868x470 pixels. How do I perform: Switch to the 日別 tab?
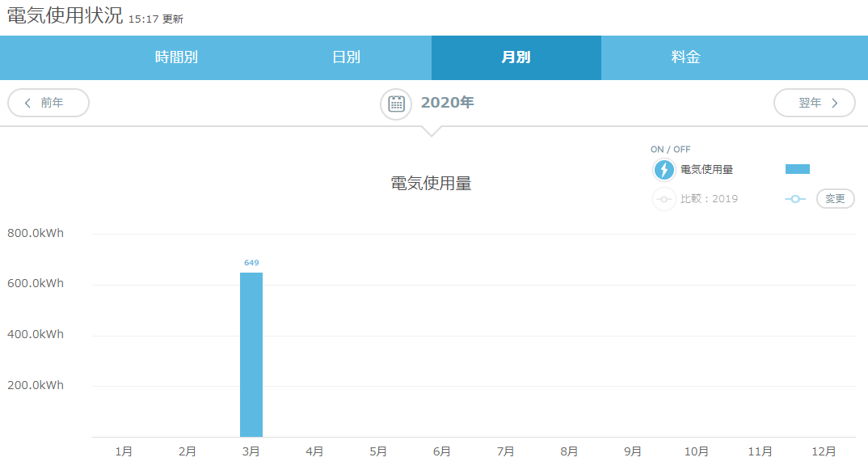coord(346,57)
